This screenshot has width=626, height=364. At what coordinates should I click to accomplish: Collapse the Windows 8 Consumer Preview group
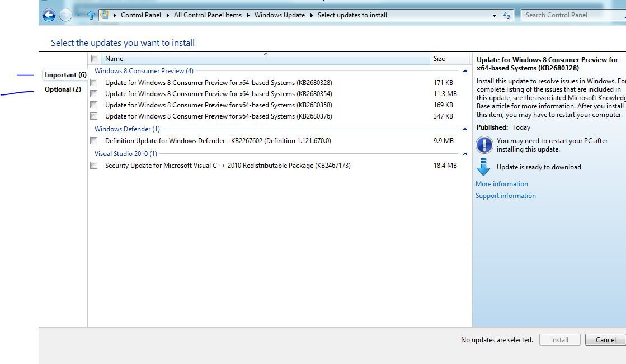[x=465, y=71]
